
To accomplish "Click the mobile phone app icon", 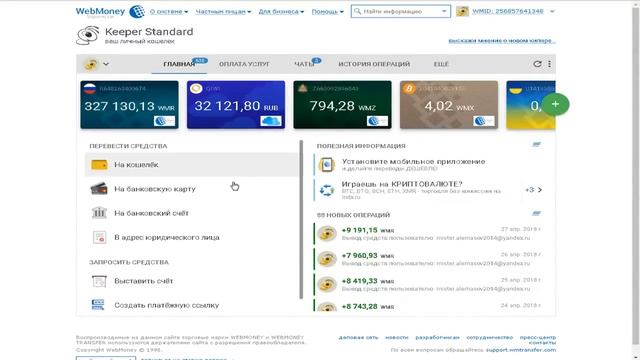I will click(327, 165).
